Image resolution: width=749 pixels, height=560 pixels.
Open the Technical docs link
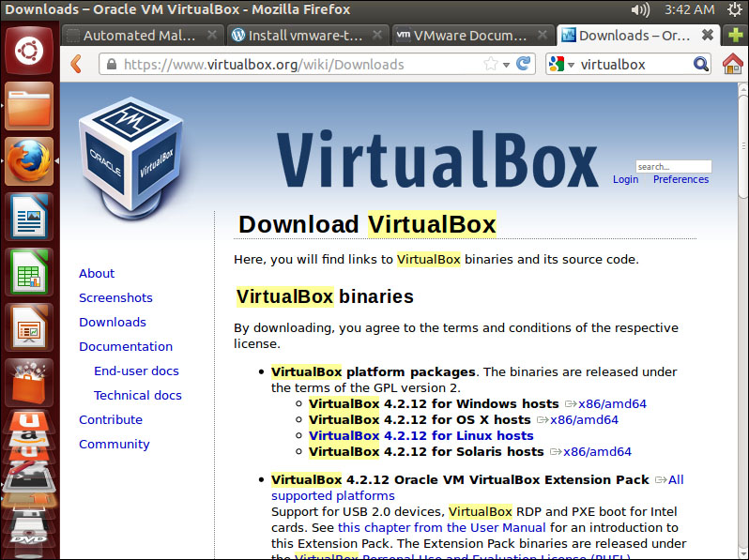pos(138,395)
